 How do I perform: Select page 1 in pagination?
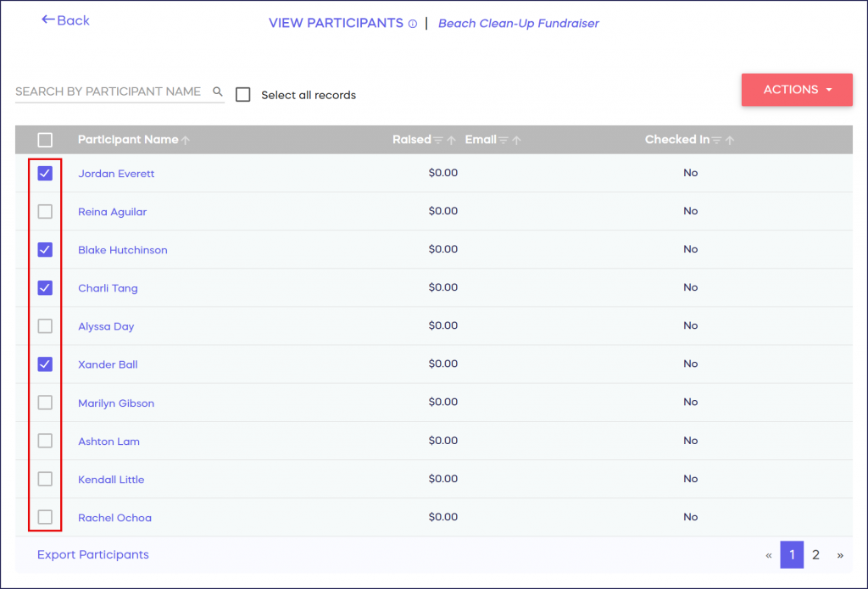pyautogui.click(x=792, y=555)
